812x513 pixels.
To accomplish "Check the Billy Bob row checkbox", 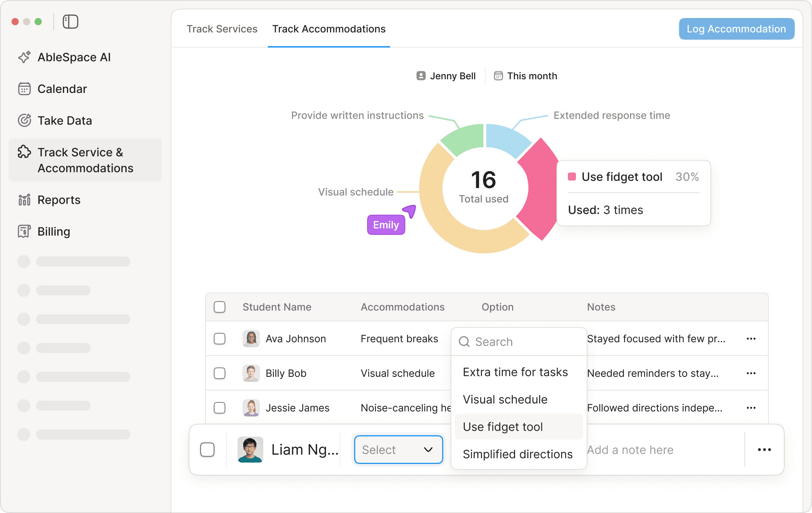I will tap(220, 373).
